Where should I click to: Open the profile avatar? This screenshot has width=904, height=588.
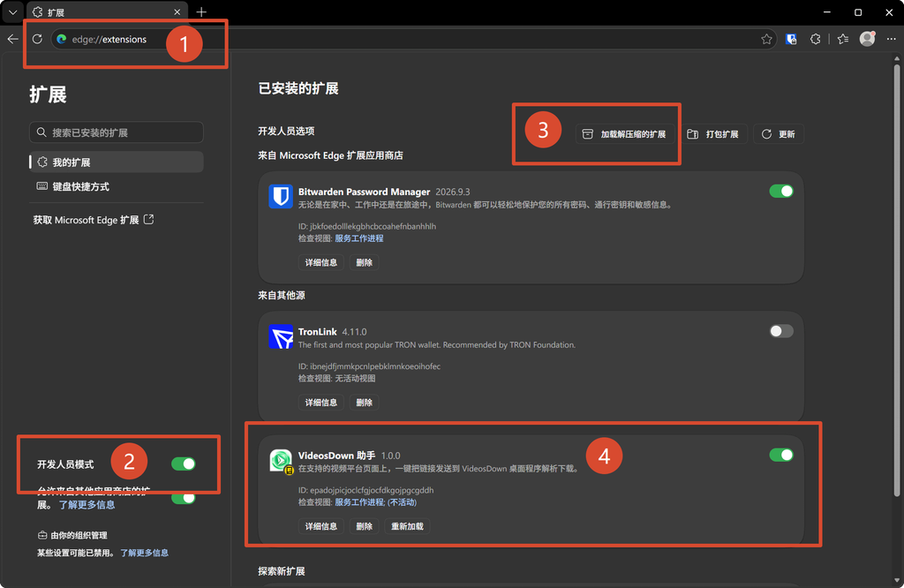point(867,39)
